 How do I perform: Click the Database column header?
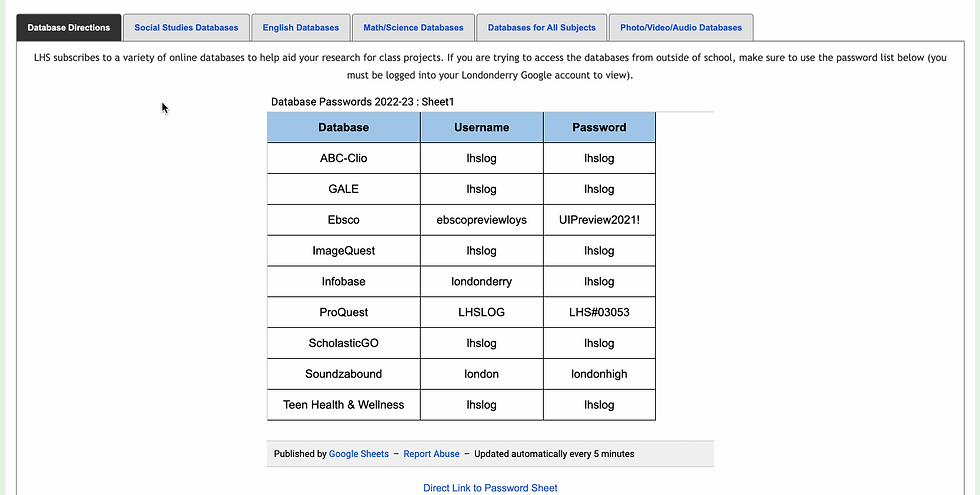click(x=344, y=128)
